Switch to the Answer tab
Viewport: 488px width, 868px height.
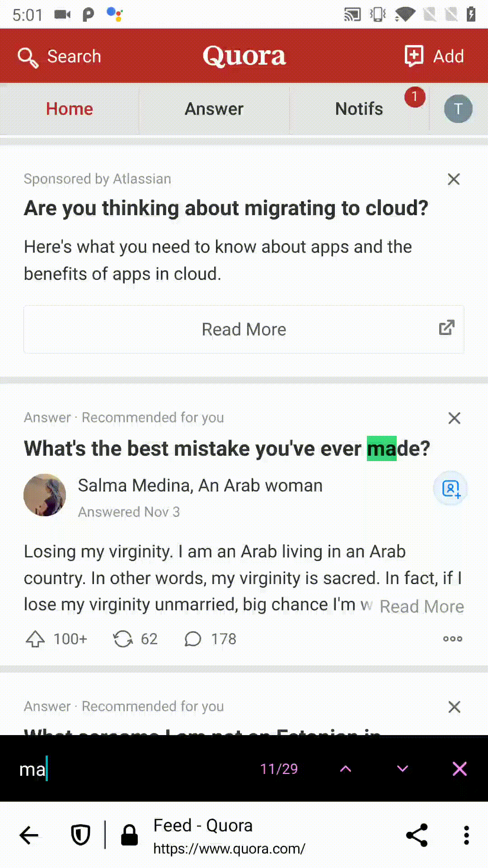coord(214,108)
